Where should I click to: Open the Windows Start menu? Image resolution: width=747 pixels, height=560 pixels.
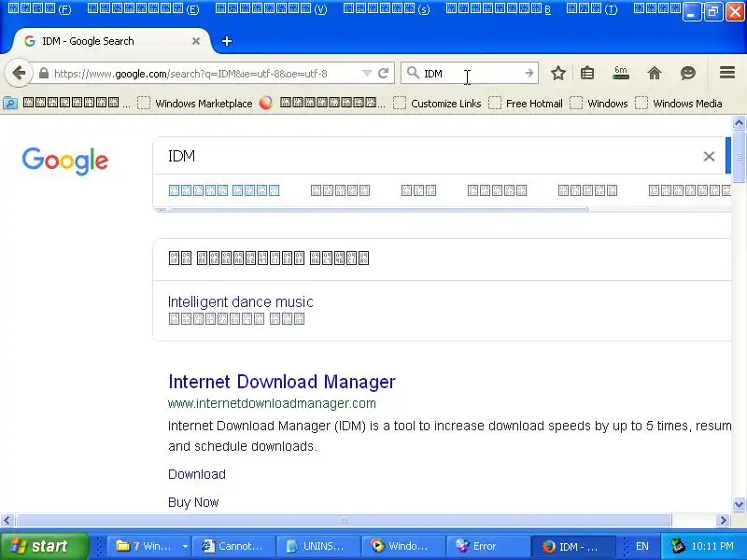(44, 546)
